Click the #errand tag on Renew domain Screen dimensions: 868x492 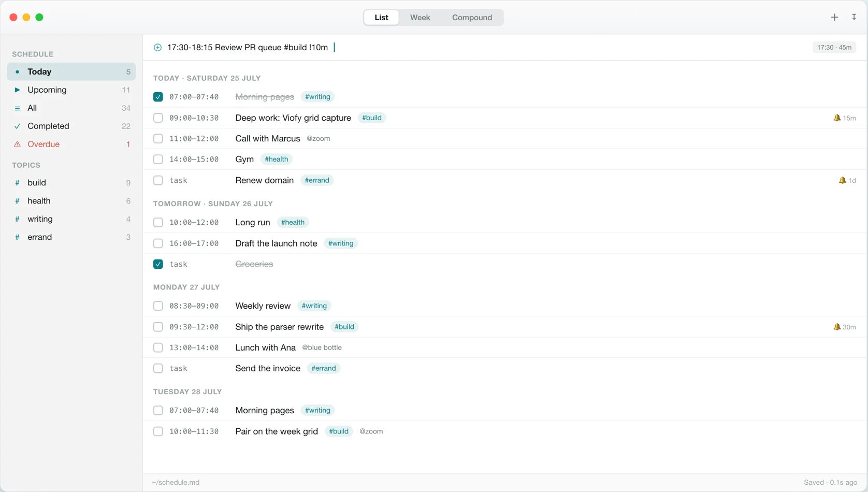click(317, 180)
